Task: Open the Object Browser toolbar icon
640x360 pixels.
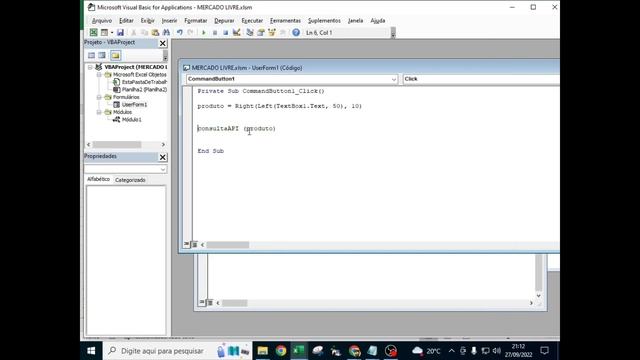Action: 271,32
